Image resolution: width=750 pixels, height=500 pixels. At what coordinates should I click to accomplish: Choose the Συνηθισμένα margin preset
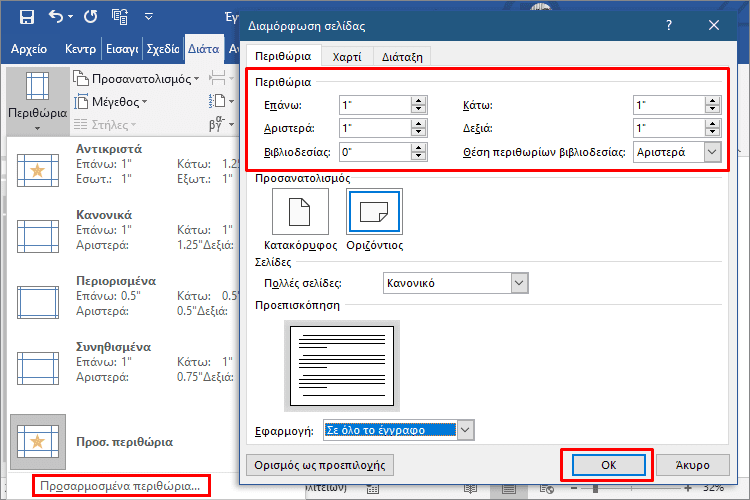pyautogui.click(x=123, y=362)
